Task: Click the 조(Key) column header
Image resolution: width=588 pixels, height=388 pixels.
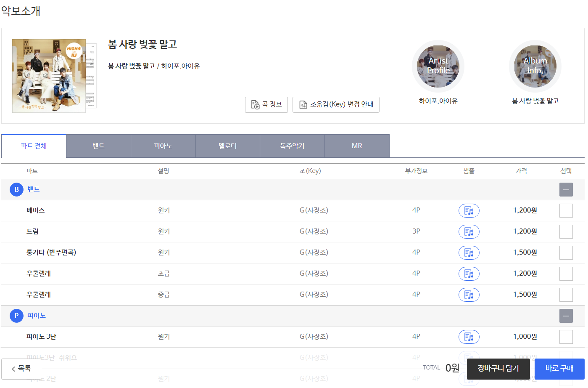Action: click(310, 171)
